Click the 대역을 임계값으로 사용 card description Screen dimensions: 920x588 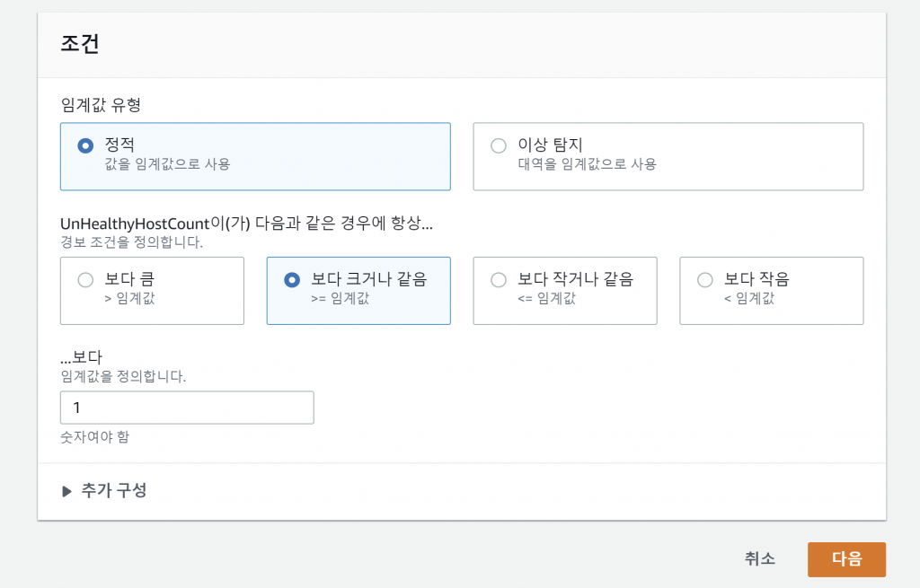[587, 164]
